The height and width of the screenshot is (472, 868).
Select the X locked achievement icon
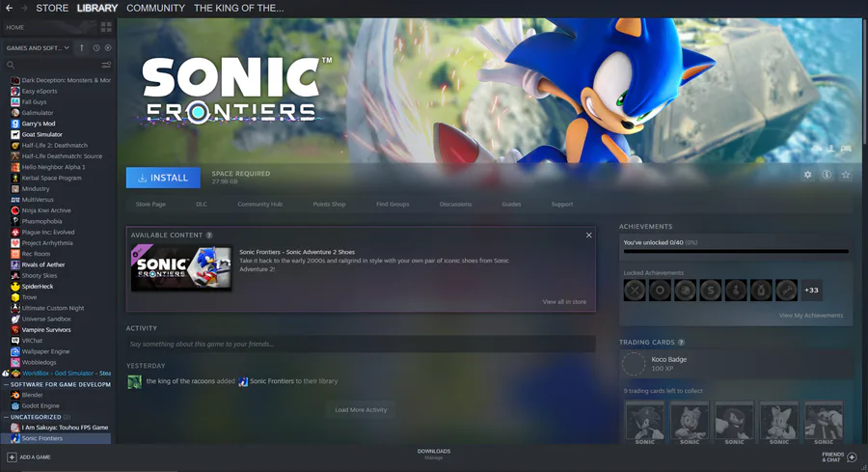click(x=635, y=291)
